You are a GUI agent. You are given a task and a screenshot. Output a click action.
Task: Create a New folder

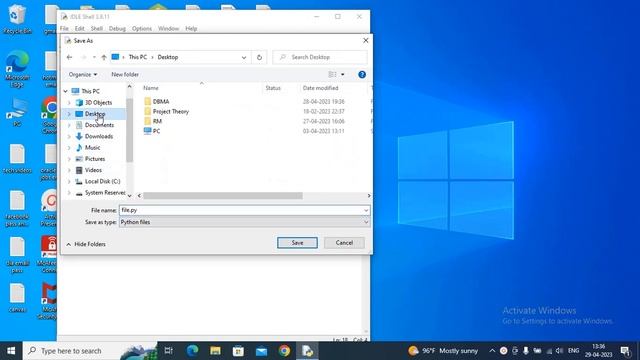(125, 75)
